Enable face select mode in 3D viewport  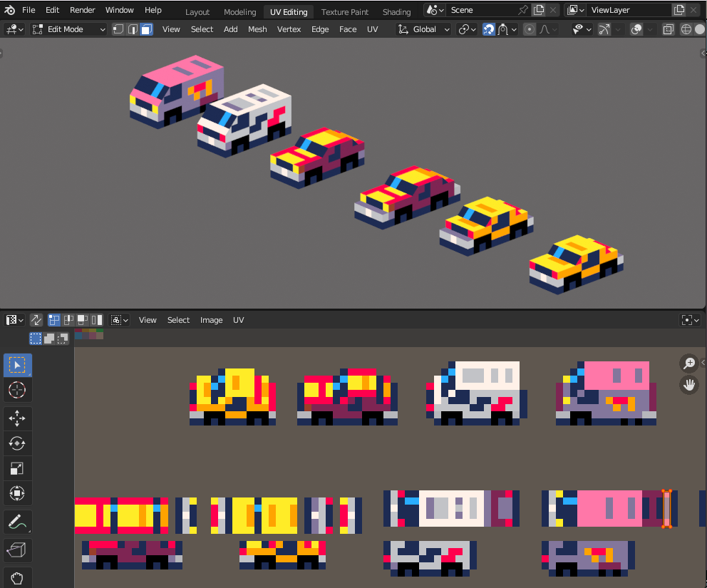coord(147,29)
